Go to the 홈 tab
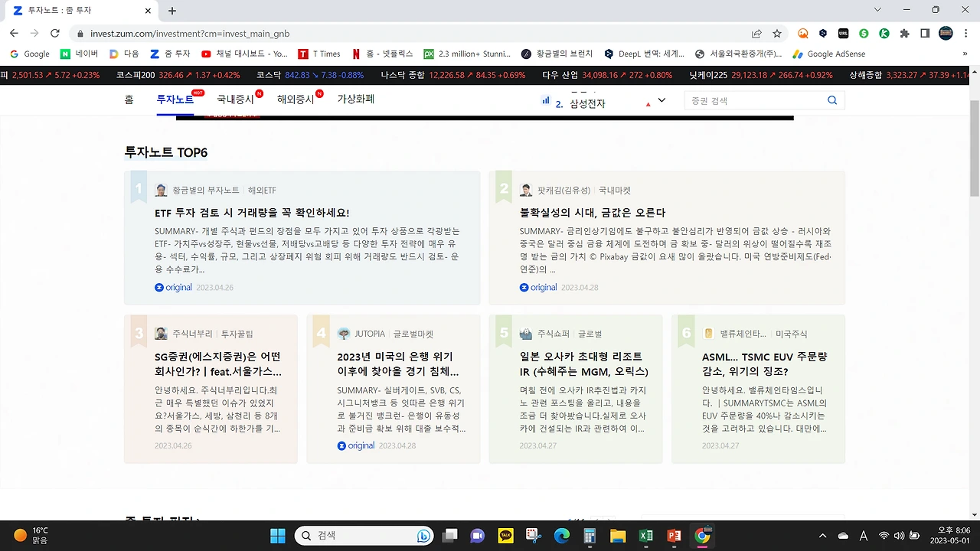This screenshot has height=551, width=980. (129, 99)
